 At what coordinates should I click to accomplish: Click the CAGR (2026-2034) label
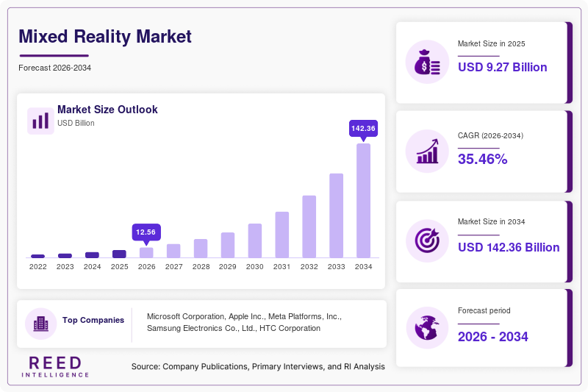[490, 136]
